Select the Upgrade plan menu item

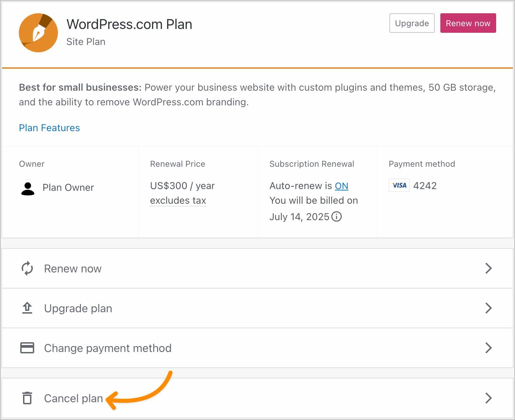78,308
